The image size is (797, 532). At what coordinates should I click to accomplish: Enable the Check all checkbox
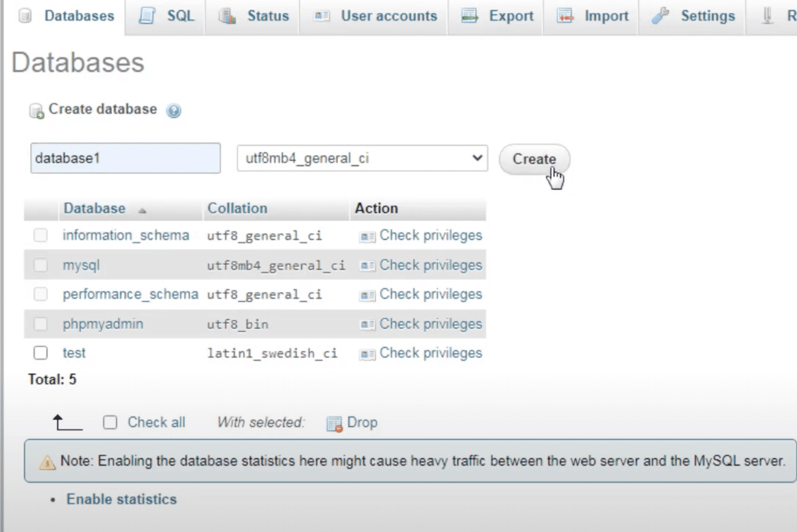[110, 423]
